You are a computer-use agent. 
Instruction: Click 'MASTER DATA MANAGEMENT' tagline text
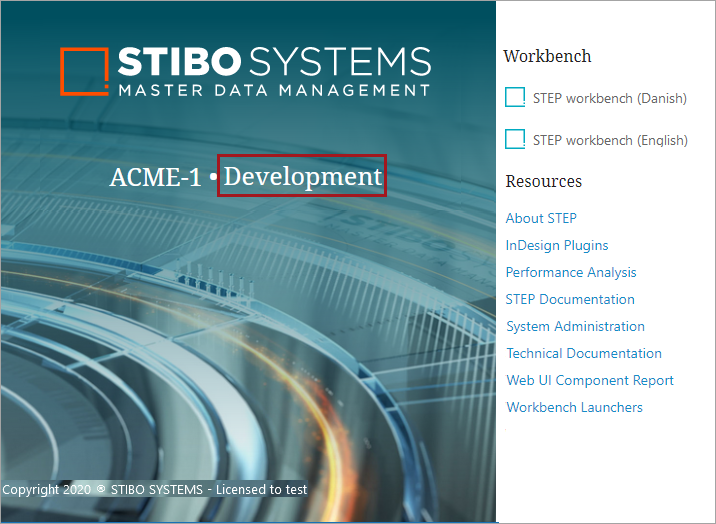point(274,90)
